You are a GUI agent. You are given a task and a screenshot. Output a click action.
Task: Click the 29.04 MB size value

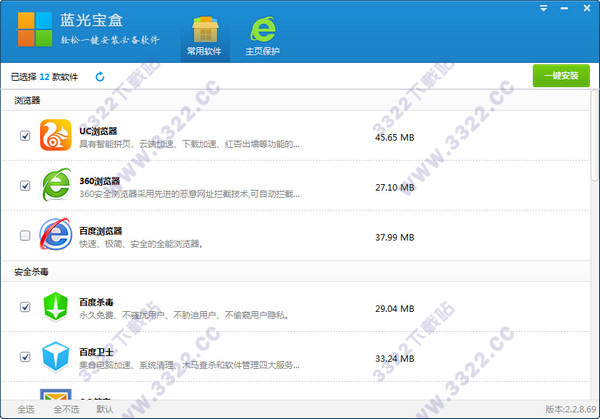tap(395, 309)
